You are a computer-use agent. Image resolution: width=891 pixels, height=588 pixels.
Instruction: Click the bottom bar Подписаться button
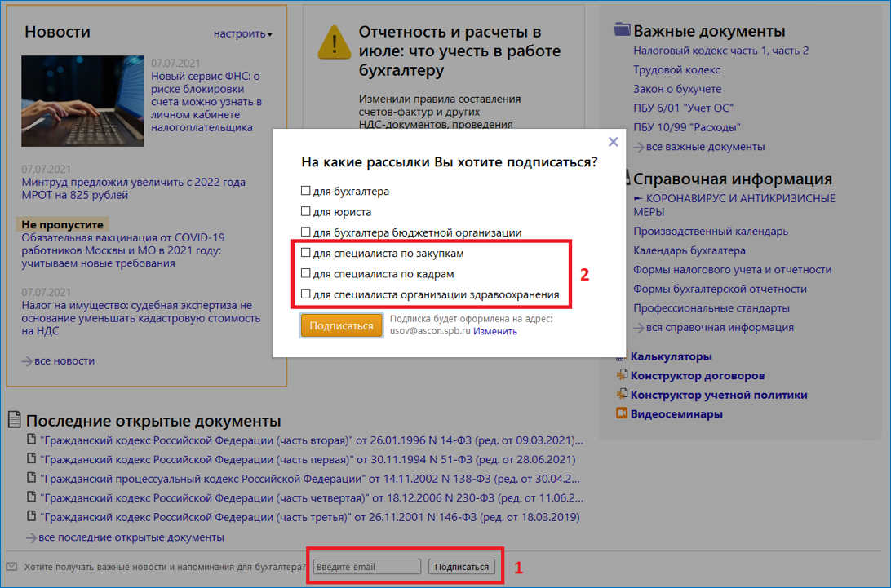pyautogui.click(x=462, y=567)
